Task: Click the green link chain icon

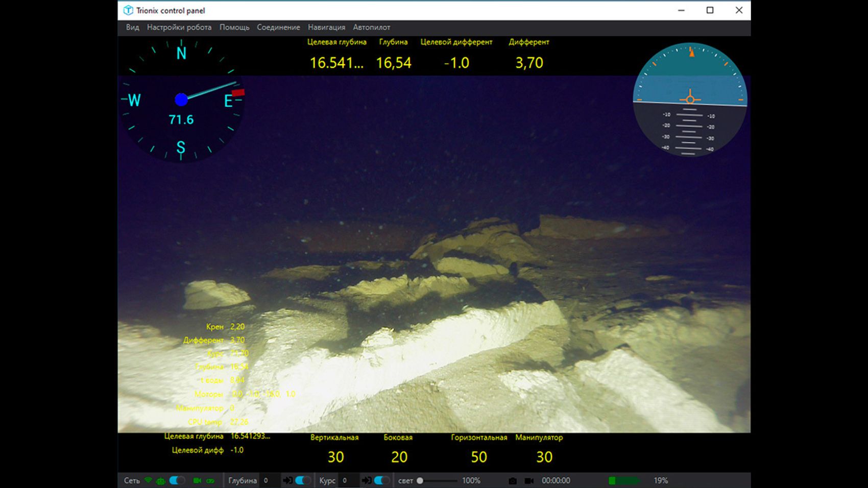Action: point(210,480)
